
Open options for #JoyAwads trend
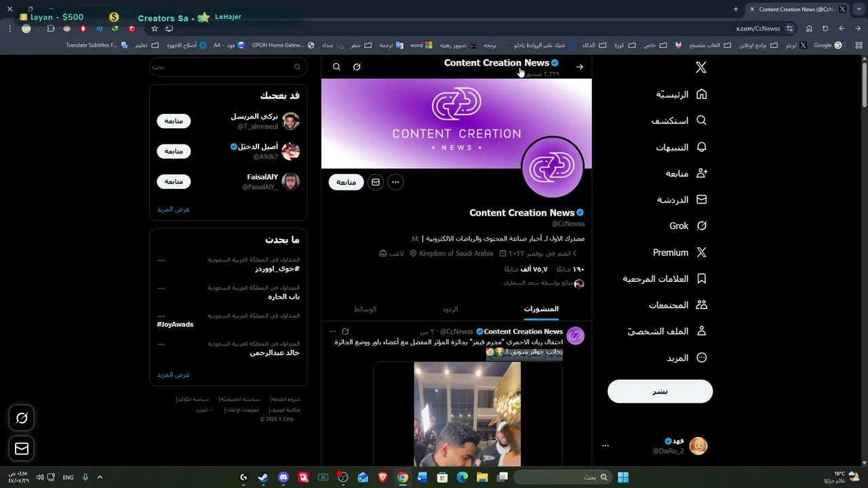click(161, 316)
